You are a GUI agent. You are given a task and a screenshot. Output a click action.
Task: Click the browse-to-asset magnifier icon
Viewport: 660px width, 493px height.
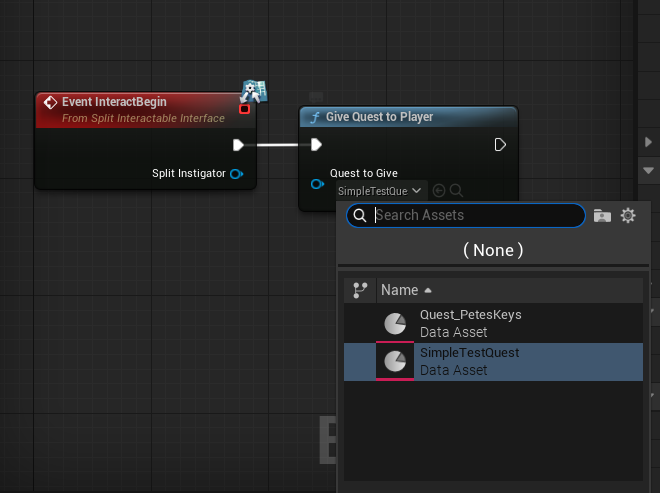[456, 190]
